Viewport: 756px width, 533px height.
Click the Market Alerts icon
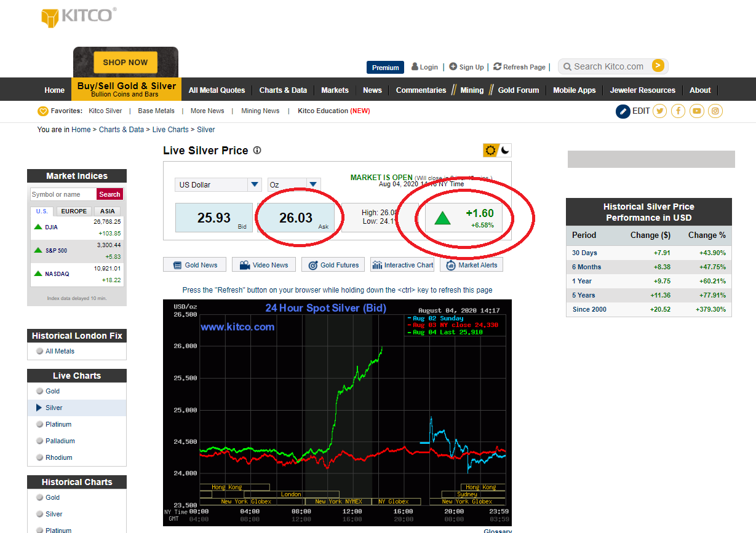(451, 265)
